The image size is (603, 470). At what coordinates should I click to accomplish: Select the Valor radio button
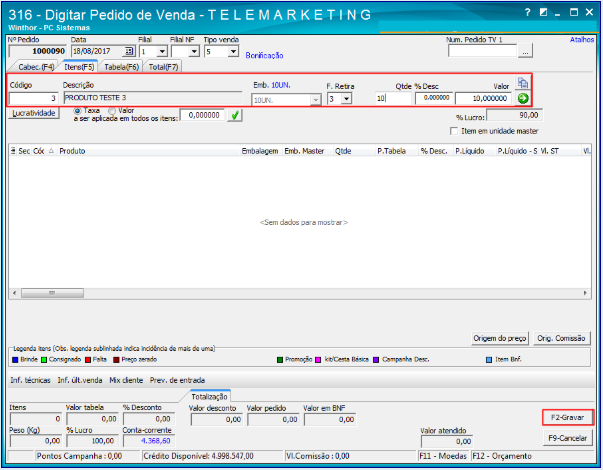click(112, 110)
